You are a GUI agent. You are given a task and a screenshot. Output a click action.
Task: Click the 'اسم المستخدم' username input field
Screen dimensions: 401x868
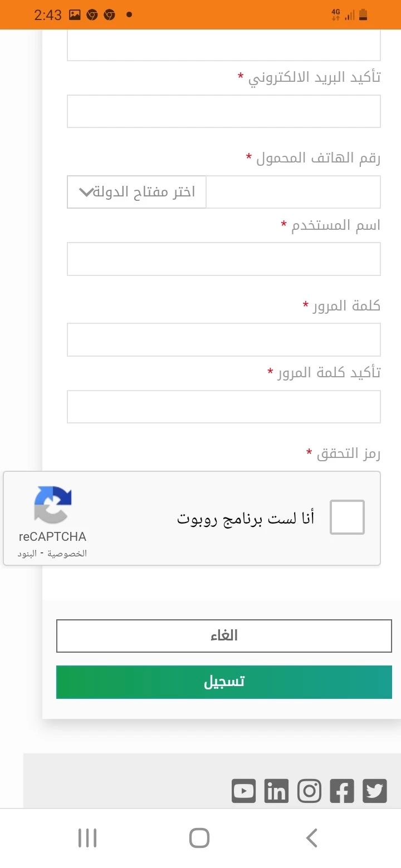(x=224, y=259)
